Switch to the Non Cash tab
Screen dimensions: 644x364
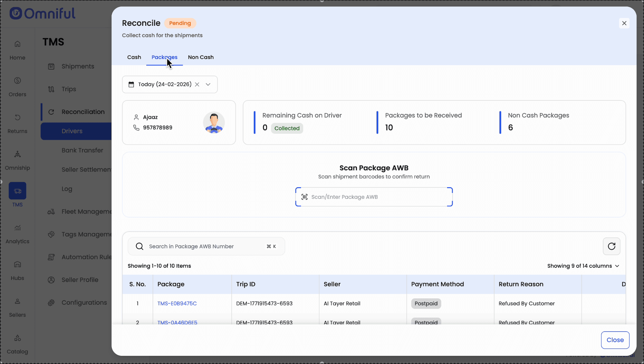click(201, 57)
